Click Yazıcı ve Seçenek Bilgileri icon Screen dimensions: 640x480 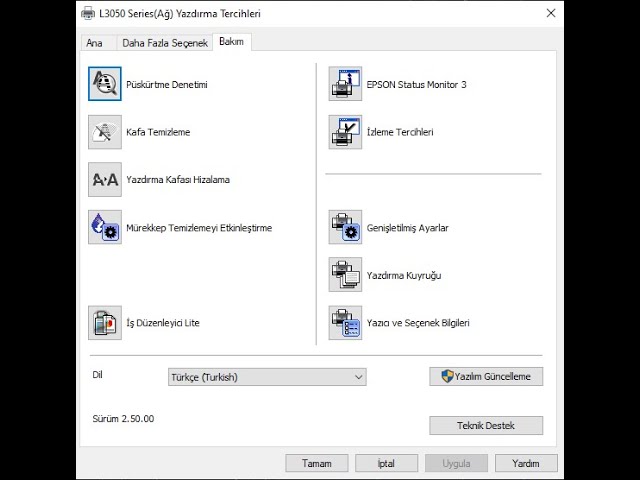pyautogui.click(x=345, y=323)
